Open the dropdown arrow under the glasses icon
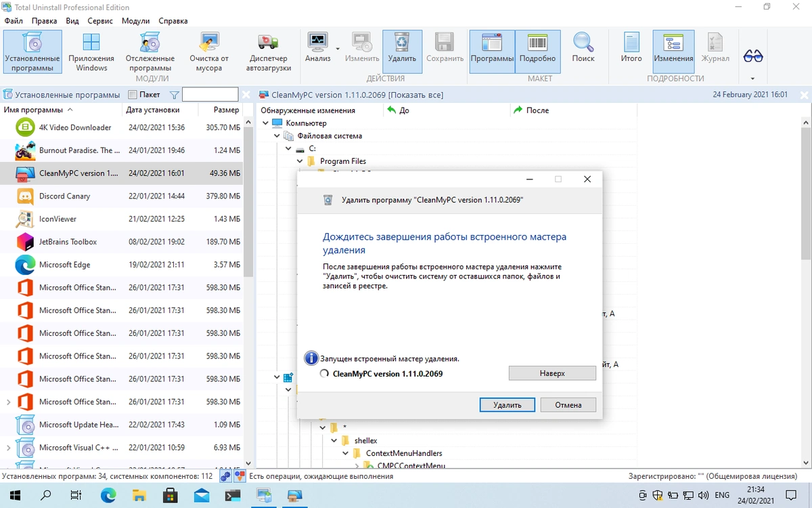Viewport: 812px width, 508px height. tap(753, 79)
